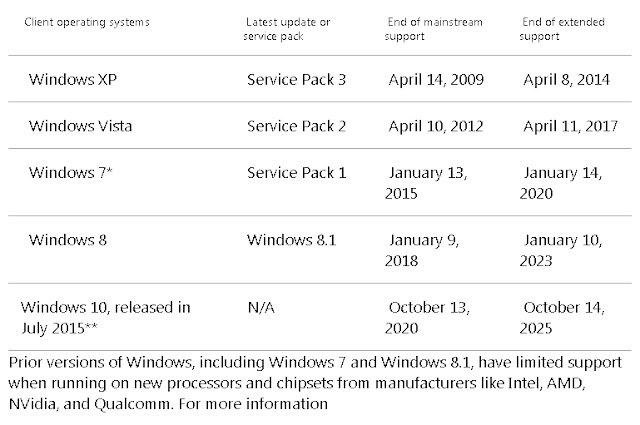Select the Windows XP row label
The height and width of the screenshot is (425, 640).
pyautogui.click(x=73, y=79)
